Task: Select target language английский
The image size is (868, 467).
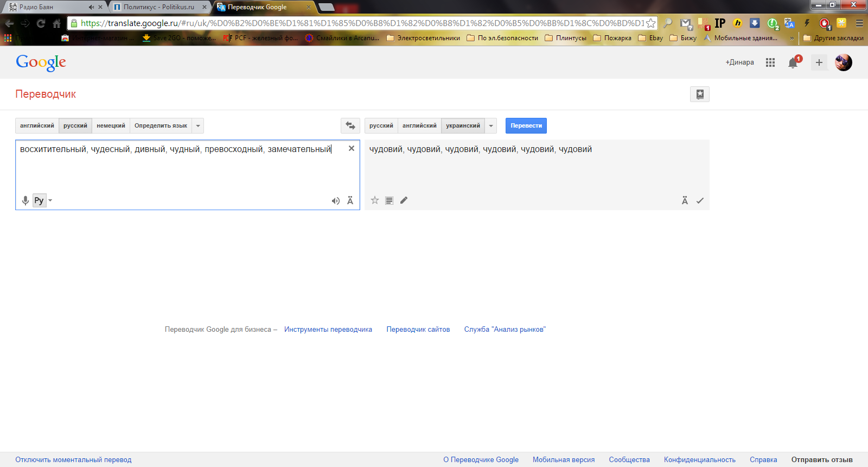Action: point(419,125)
